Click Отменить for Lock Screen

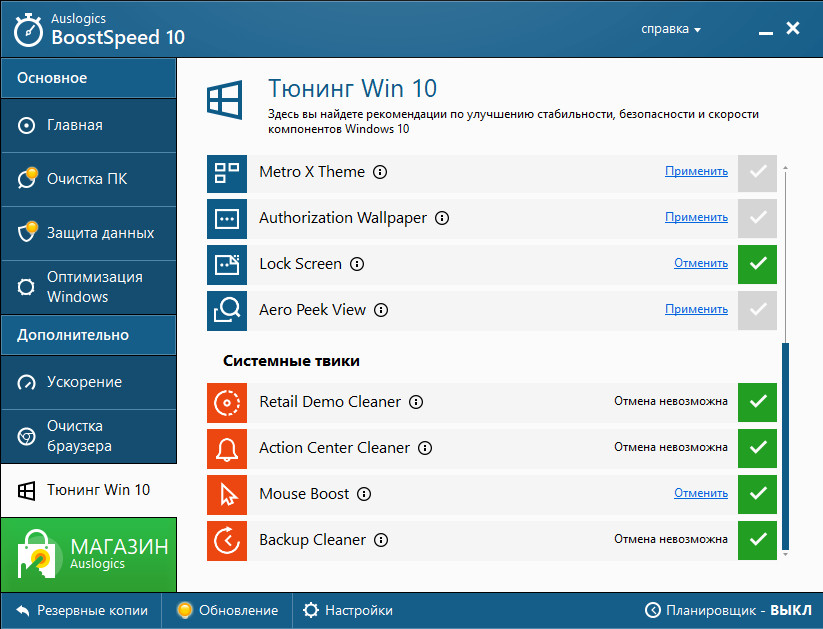701,264
